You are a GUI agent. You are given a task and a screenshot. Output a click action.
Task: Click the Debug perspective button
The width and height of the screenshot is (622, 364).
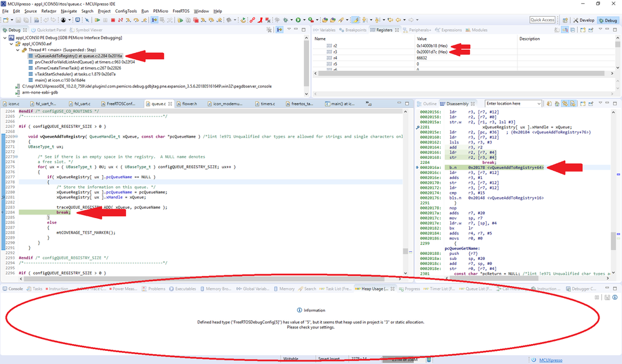(608, 20)
